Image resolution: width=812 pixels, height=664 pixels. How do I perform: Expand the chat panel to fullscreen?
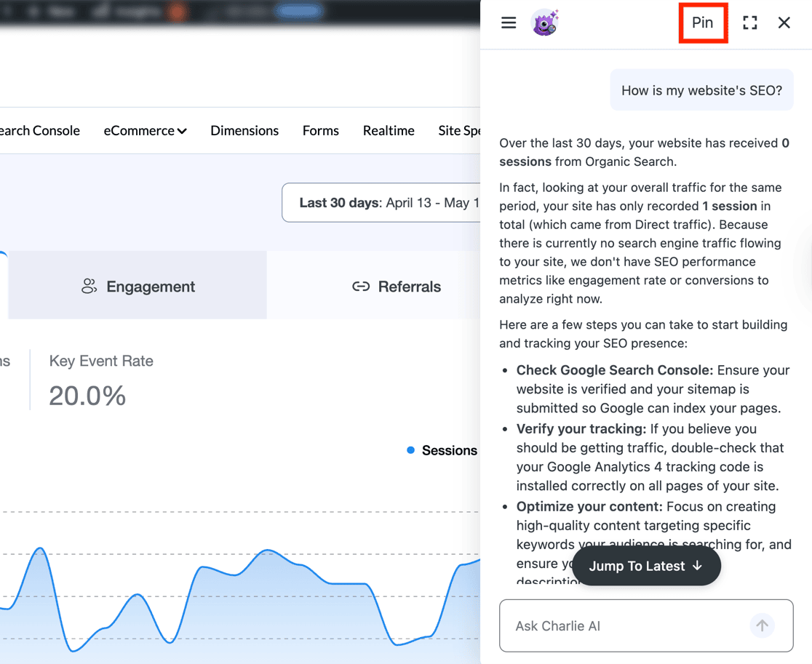750,23
